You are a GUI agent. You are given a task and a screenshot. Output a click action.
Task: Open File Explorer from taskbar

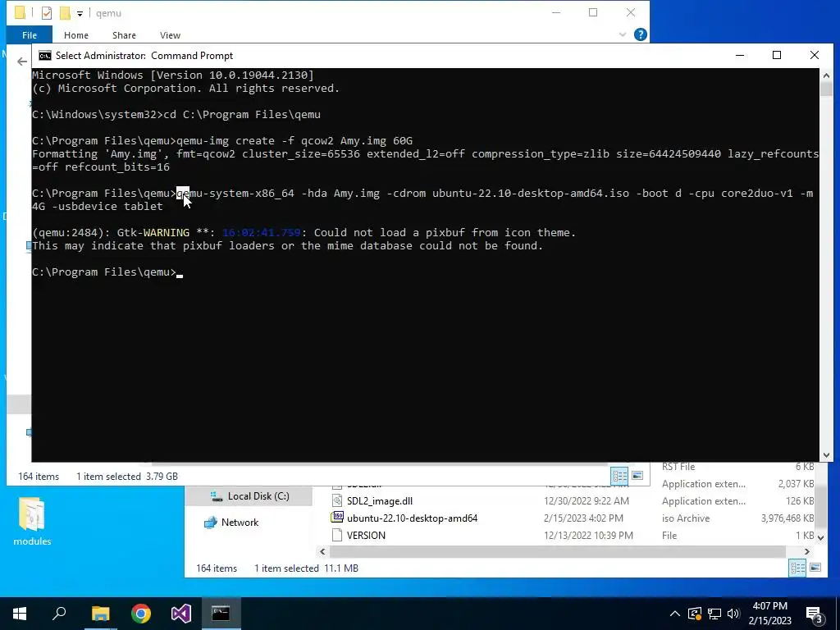(100, 614)
